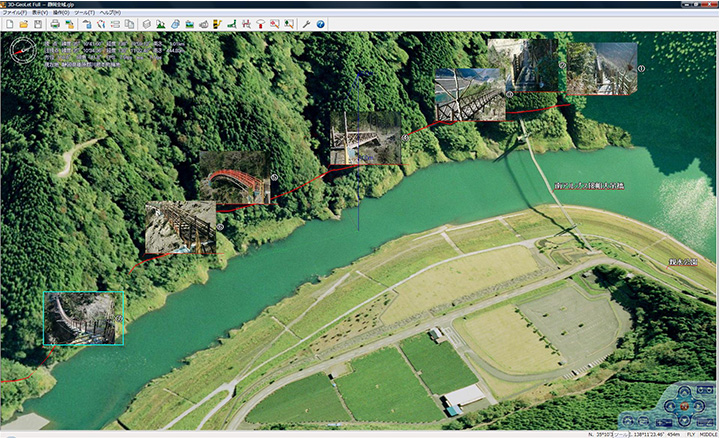Click the green profile chart toolbar icon
Screen dimensions: 720x438
click(x=232, y=24)
